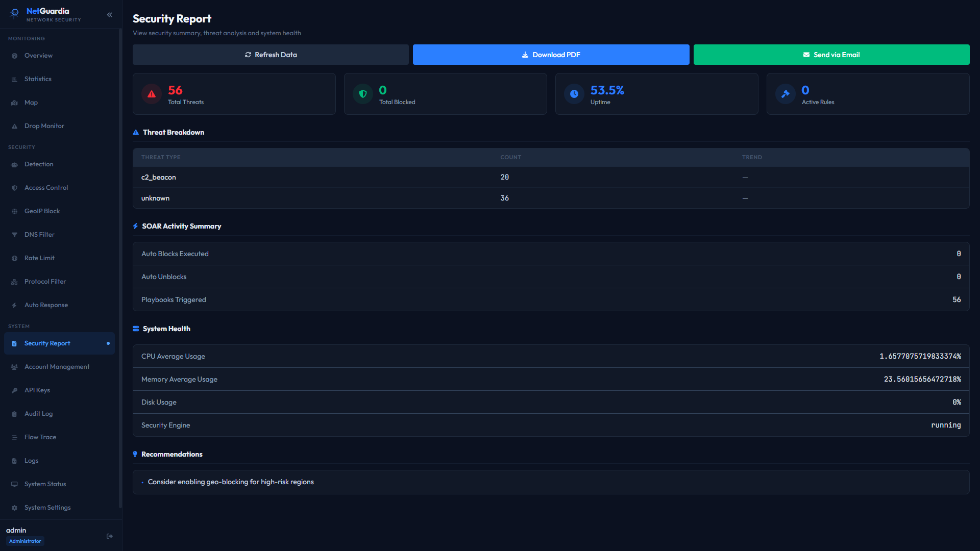Click the Overview sidebar icon
The height and width of the screenshot is (551, 980).
[x=14, y=56]
